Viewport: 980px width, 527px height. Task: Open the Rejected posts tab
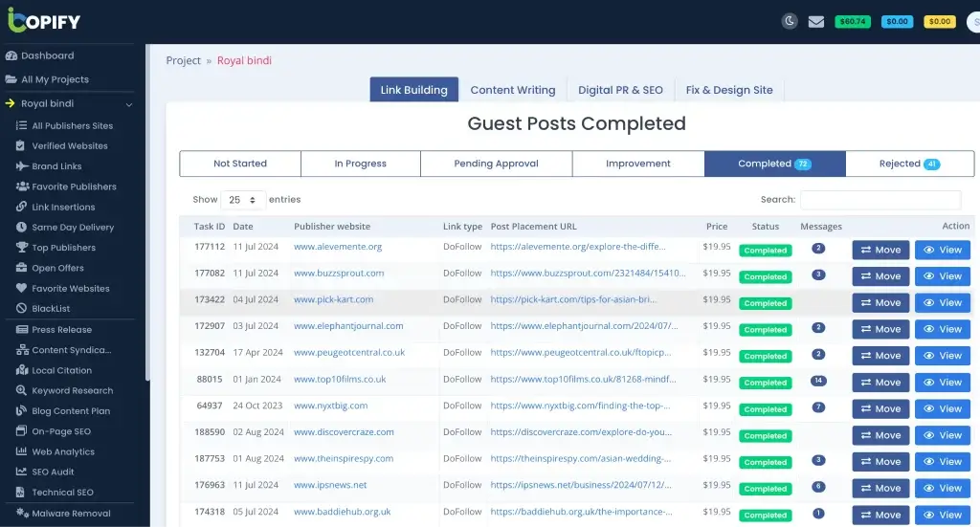click(x=909, y=164)
